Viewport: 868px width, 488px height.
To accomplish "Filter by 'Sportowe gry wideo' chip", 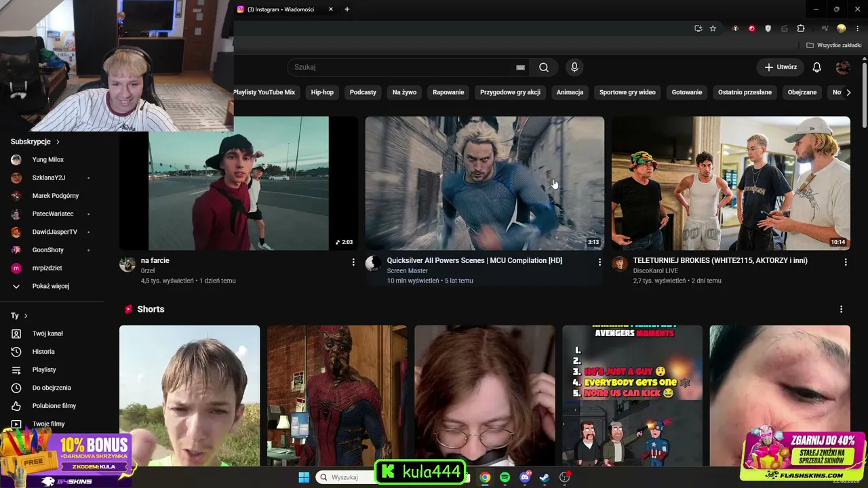I will point(627,92).
